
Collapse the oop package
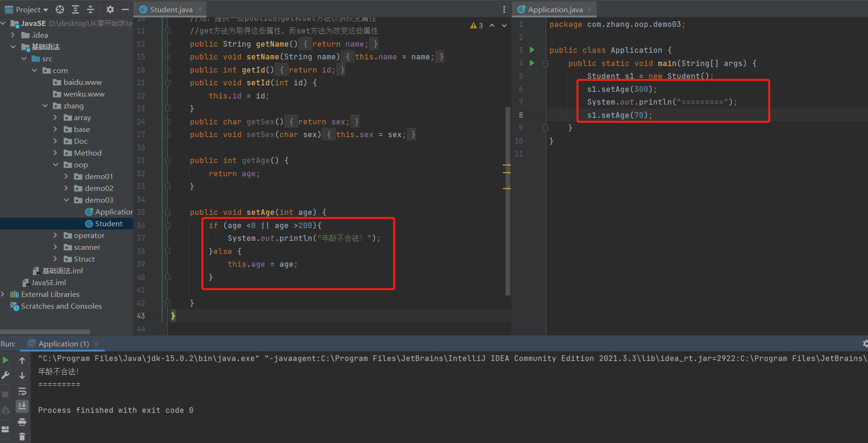point(56,164)
